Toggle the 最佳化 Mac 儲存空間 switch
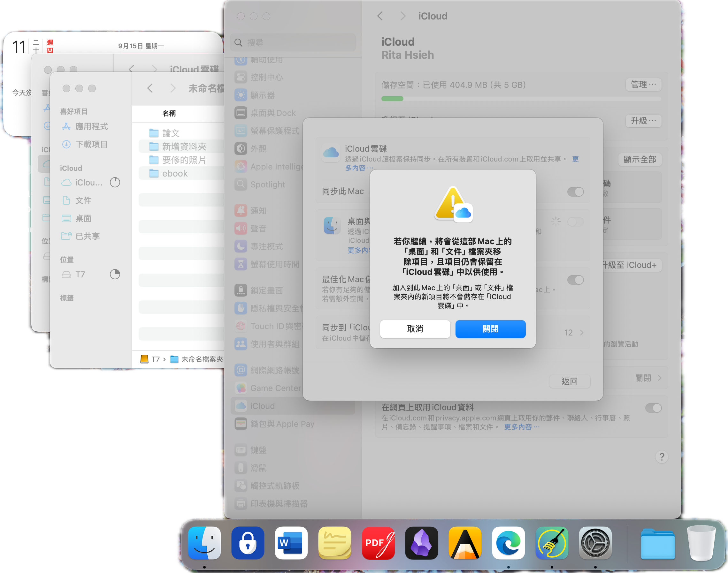 pyautogui.click(x=575, y=280)
